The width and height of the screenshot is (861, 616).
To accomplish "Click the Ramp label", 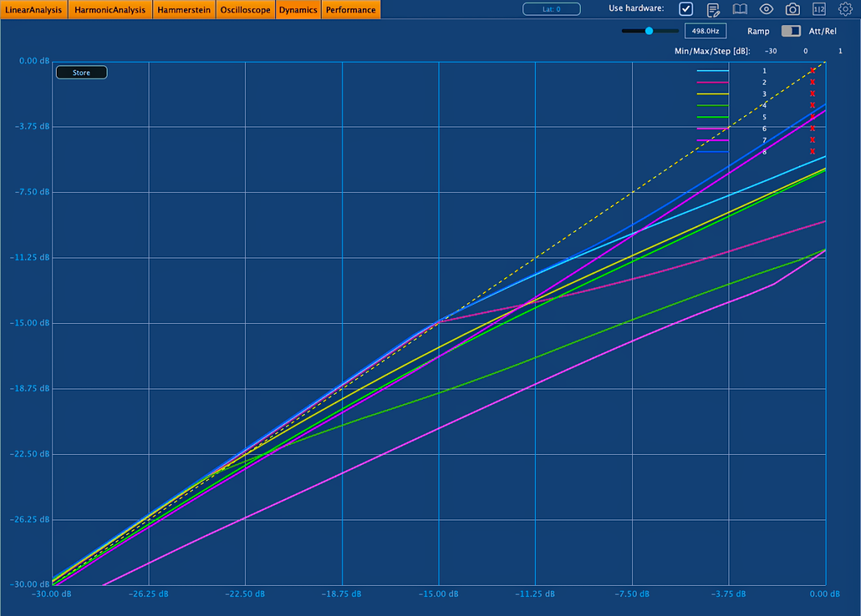I will [758, 32].
